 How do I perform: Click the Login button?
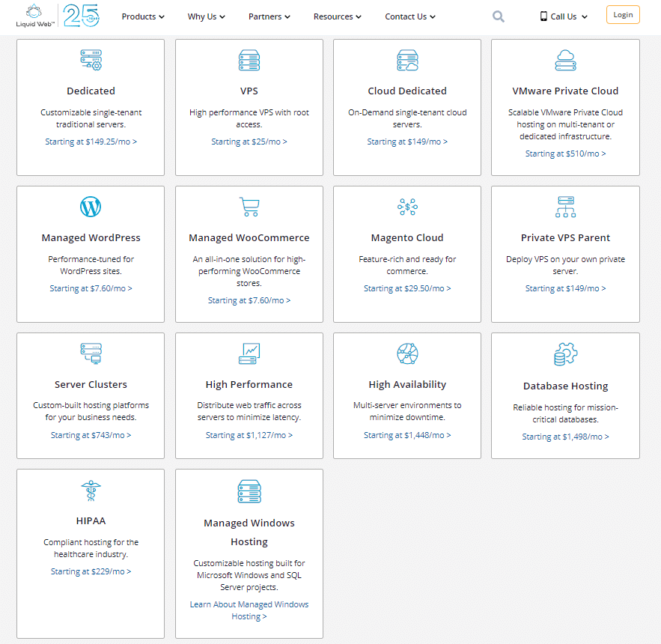coord(623,15)
